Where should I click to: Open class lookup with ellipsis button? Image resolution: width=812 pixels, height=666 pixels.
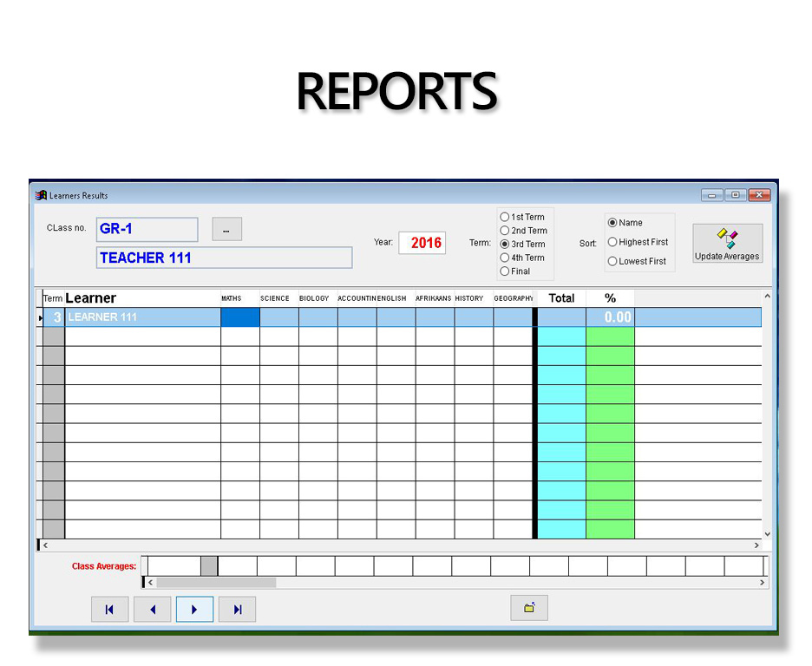click(226, 229)
